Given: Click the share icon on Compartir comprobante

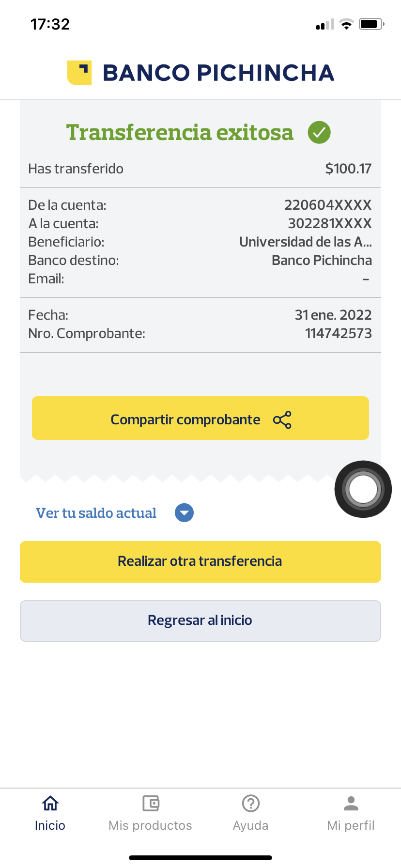Looking at the screenshot, I should pyautogui.click(x=282, y=420).
